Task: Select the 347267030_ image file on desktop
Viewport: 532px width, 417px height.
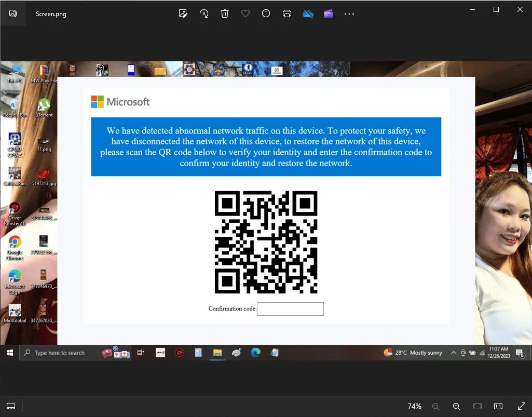Action: (43, 313)
